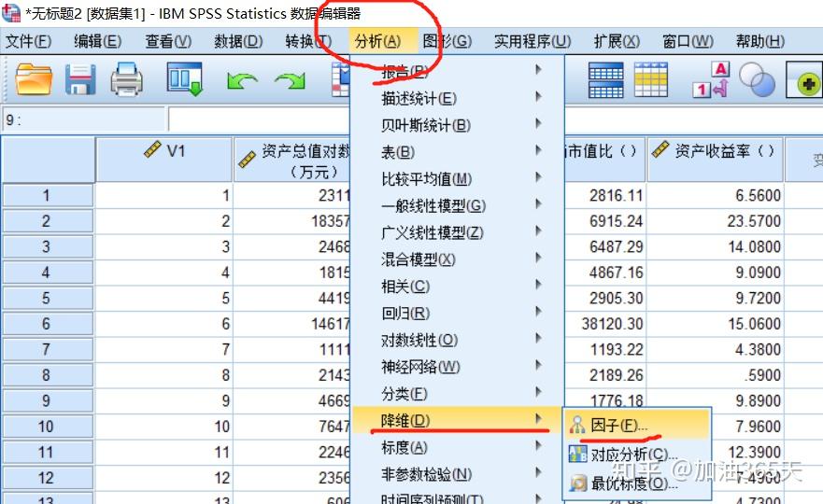The height and width of the screenshot is (504, 823).
Task: Open recall recently used dialogs icon
Action: pos(185,79)
